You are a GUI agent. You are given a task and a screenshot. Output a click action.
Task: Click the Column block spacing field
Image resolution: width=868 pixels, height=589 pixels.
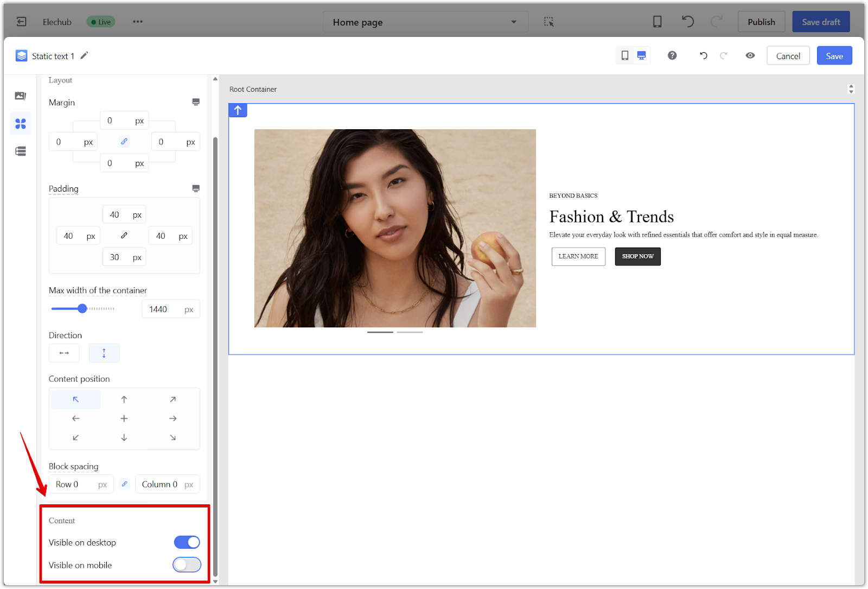(167, 484)
